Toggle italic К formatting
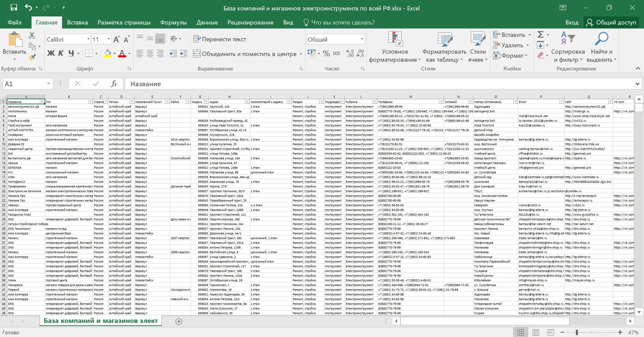Screen dimensions: 644x337 pyautogui.click(x=61, y=53)
